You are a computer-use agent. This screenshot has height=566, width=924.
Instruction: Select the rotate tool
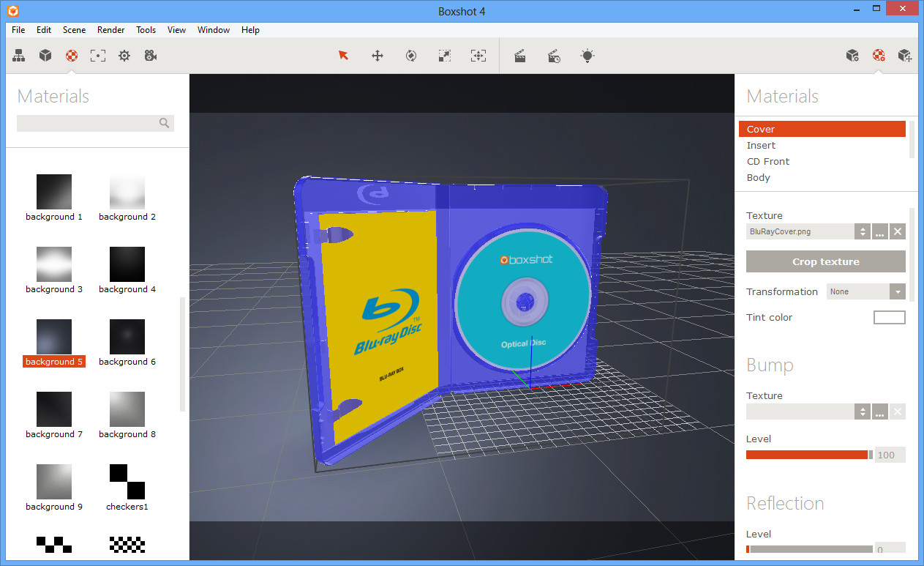[411, 56]
